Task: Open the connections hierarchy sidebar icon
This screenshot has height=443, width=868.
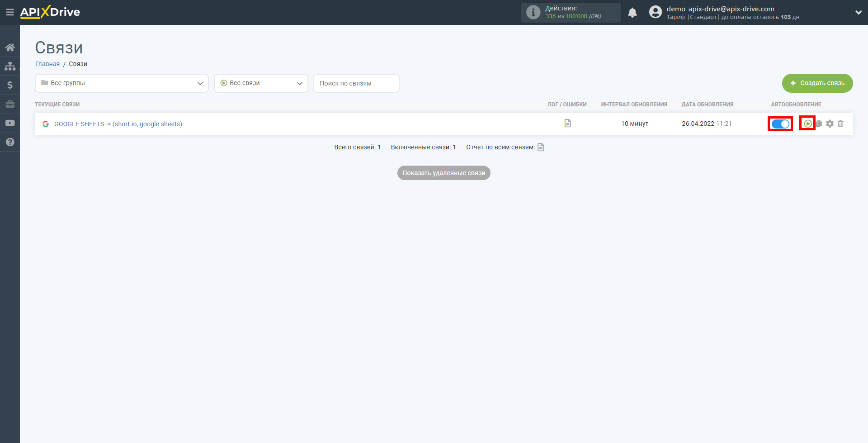Action: [10, 66]
